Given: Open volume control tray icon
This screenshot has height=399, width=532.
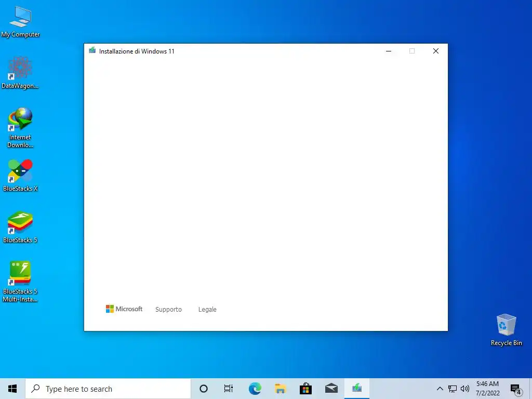Looking at the screenshot, I should click(465, 389).
